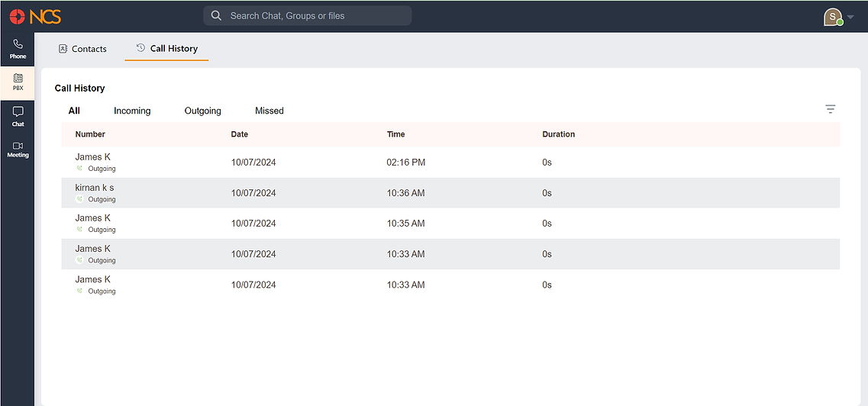The image size is (868, 406).
Task: Click the 10:35 AM time cell
Action: 406,224
